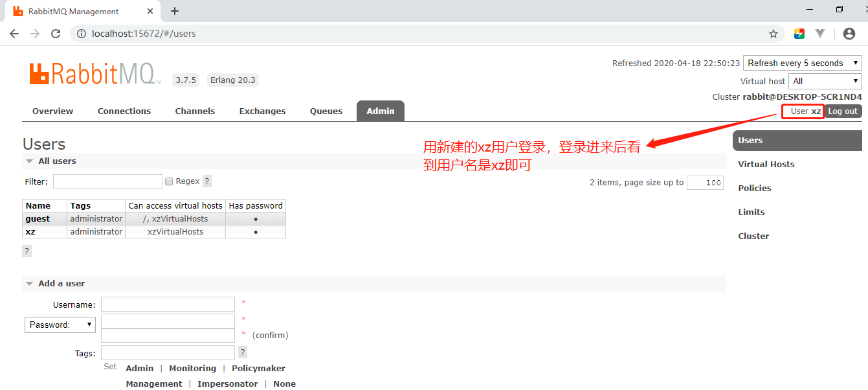
Task: Enable the Regex filter checkbox
Action: click(169, 181)
